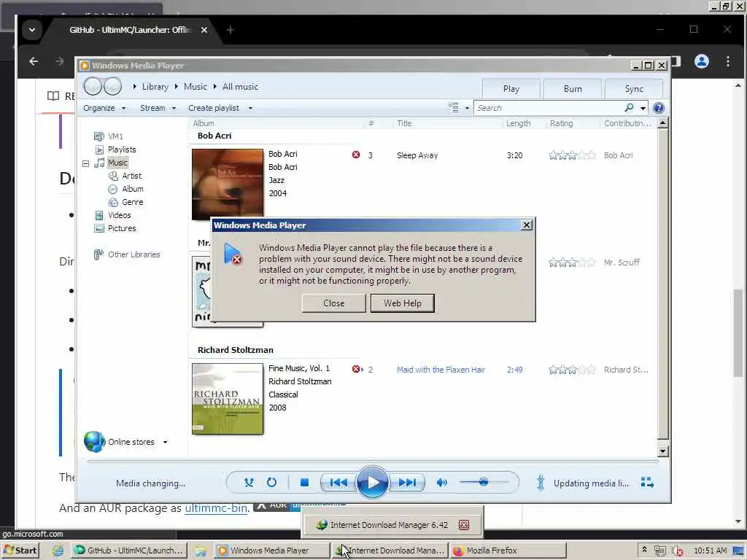Switch to the Burn tab
Image resolution: width=747 pixels, height=560 pixels.
[x=573, y=89]
